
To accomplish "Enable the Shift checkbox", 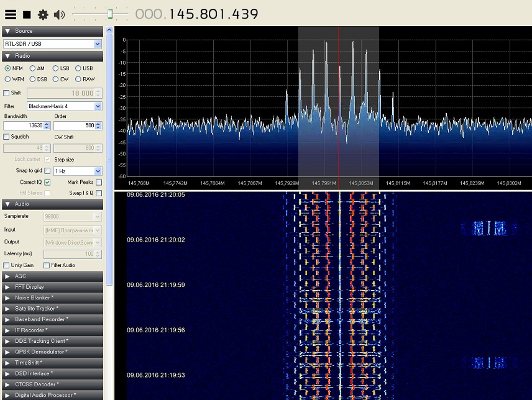I will 6,93.
